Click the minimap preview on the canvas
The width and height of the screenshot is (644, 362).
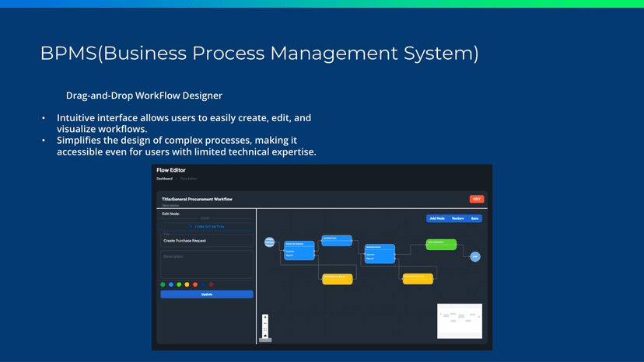coord(460,320)
